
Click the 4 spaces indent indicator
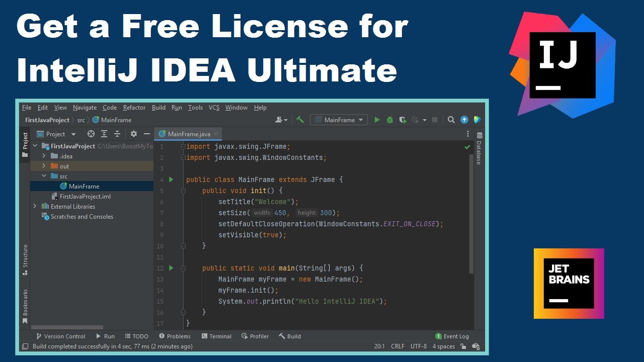444,346
